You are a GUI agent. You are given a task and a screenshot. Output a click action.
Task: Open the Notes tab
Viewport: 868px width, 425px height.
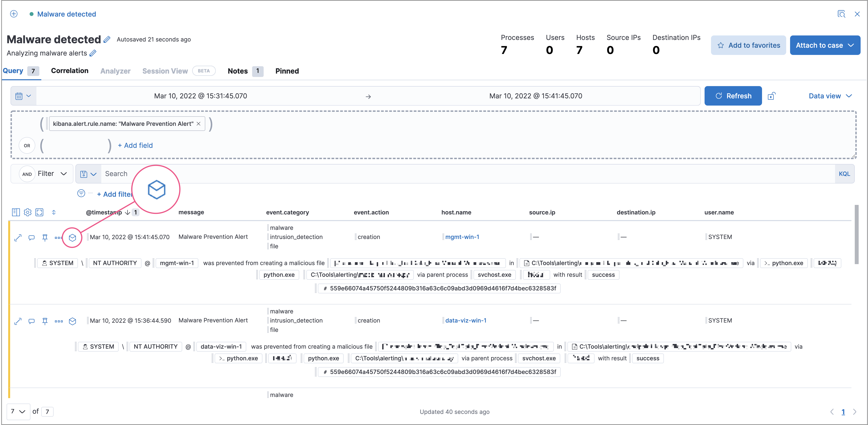[238, 71]
